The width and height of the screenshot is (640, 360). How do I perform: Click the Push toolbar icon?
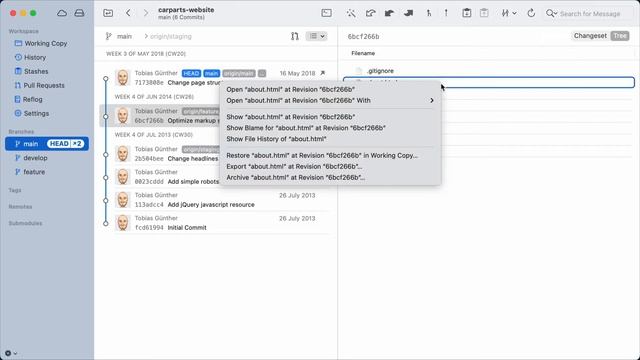click(408, 13)
